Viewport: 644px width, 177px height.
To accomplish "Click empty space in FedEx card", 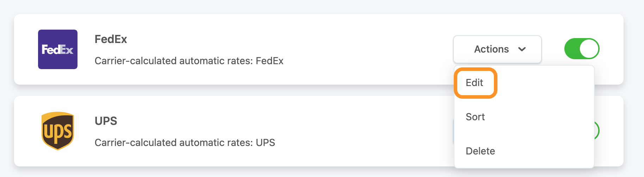I will point(352,49).
